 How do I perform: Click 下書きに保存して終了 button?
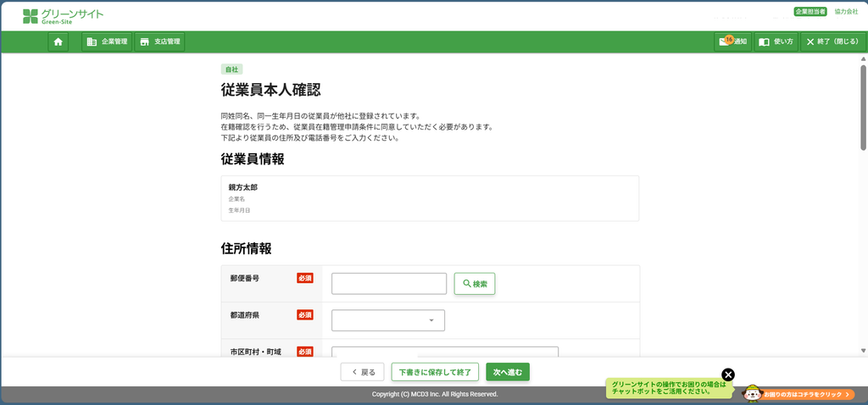[x=435, y=372]
